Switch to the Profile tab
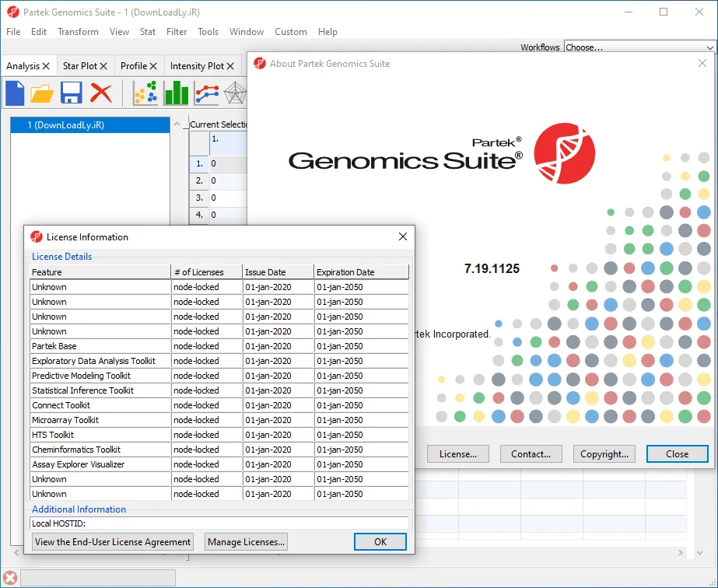This screenshot has width=718, height=588. tap(133, 66)
